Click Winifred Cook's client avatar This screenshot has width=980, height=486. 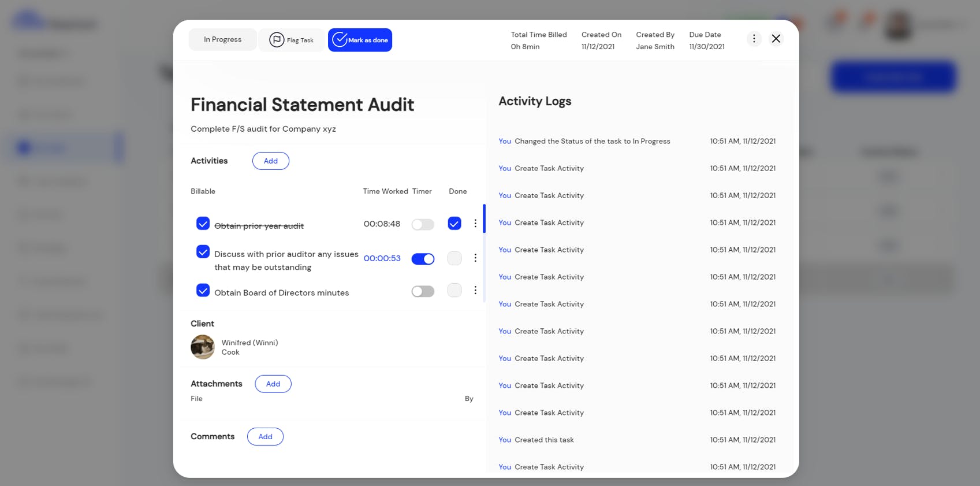coord(203,347)
